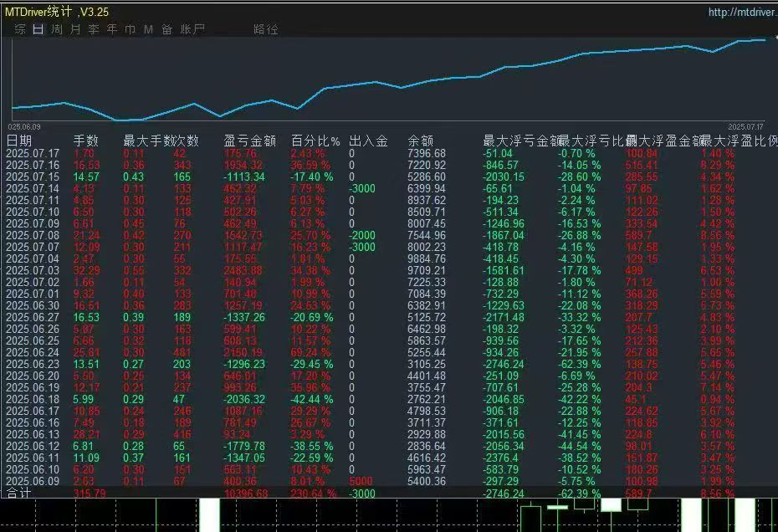Switch to the 季 quarterly tab
778x532 pixels.
[x=94, y=29]
